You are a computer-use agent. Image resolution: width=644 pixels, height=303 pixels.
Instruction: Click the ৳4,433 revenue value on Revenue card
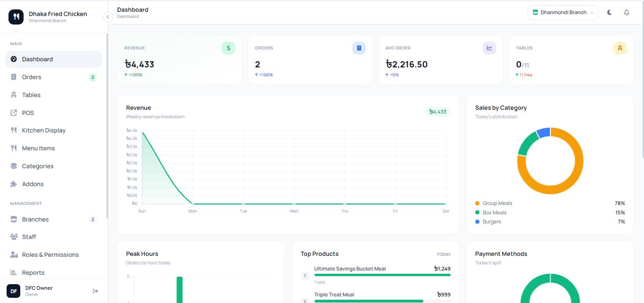point(140,65)
